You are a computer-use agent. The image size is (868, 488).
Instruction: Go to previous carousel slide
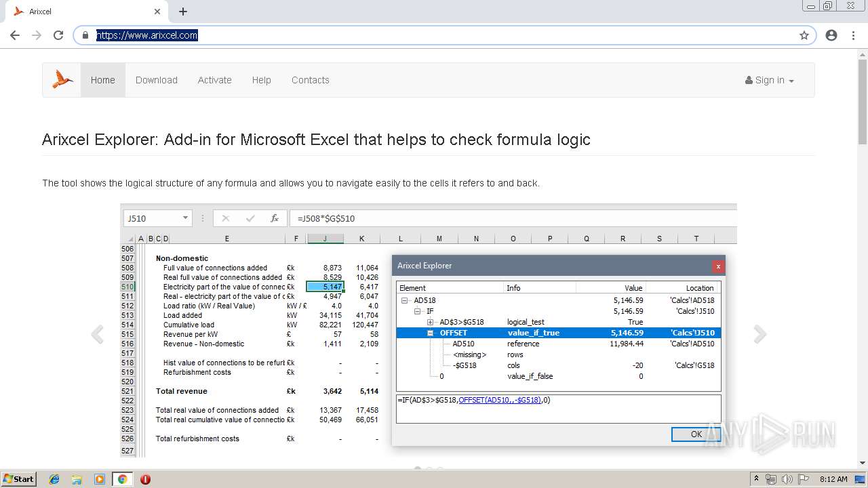(x=98, y=334)
